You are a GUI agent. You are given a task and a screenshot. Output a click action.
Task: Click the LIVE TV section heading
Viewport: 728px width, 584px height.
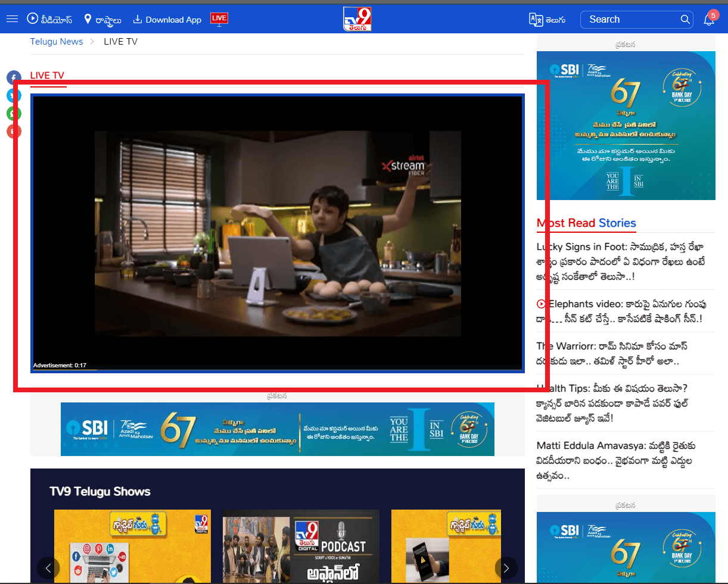tap(47, 76)
